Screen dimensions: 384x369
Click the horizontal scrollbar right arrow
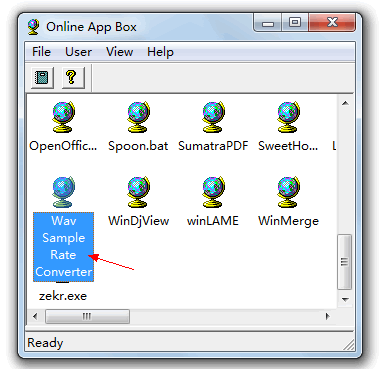coord(328,316)
